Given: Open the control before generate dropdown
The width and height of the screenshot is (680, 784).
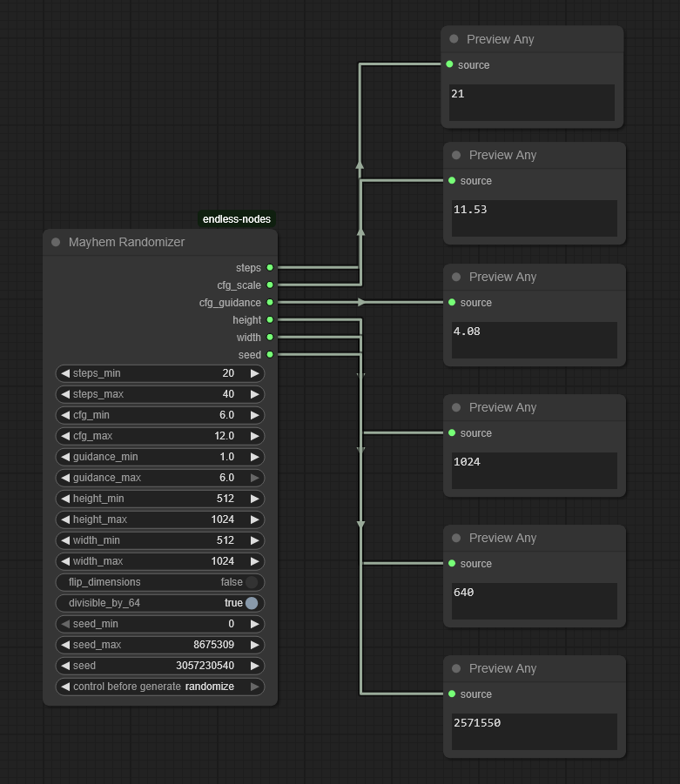Looking at the screenshot, I should click(160, 687).
